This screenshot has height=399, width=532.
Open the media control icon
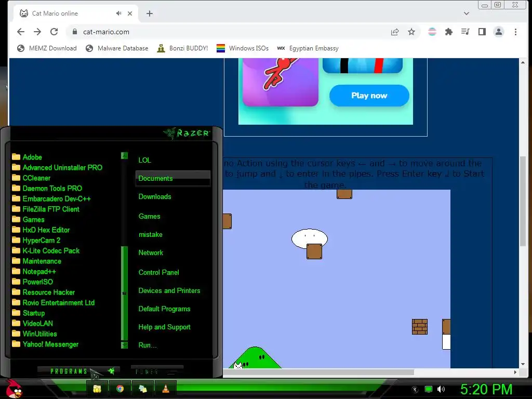tap(465, 32)
